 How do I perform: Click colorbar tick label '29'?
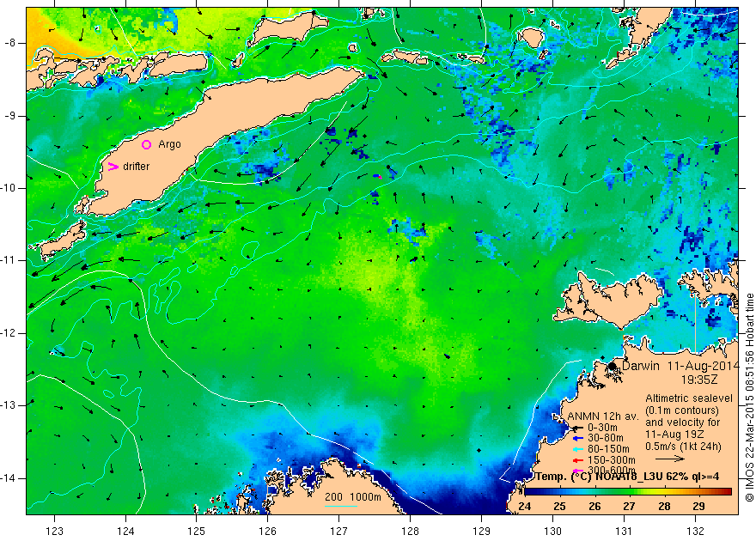coord(698,507)
